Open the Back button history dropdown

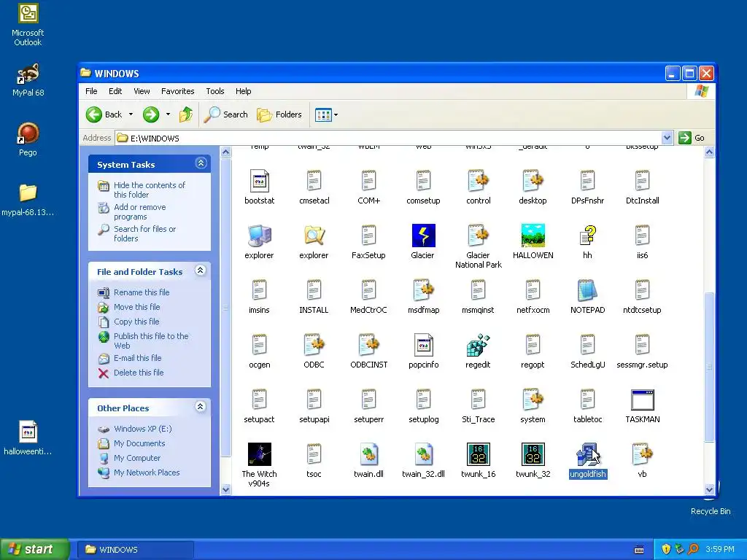pyautogui.click(x=131, y=114)
